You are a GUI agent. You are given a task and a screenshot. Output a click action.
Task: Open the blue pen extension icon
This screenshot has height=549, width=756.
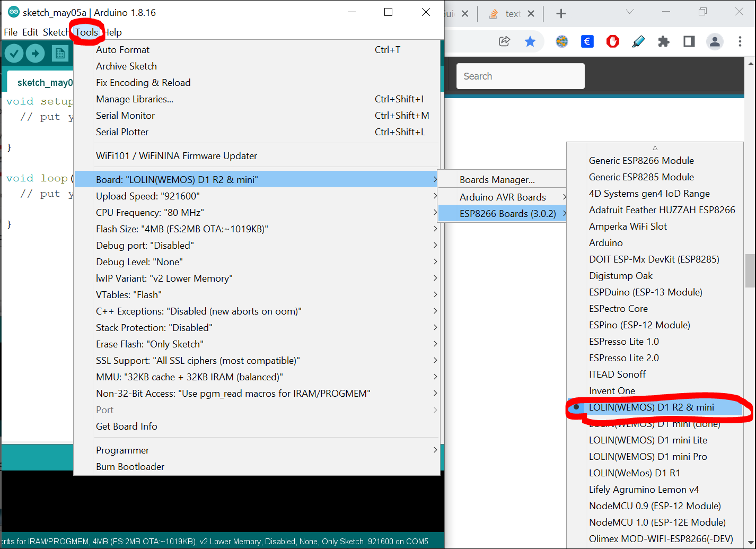click(638, 41)
